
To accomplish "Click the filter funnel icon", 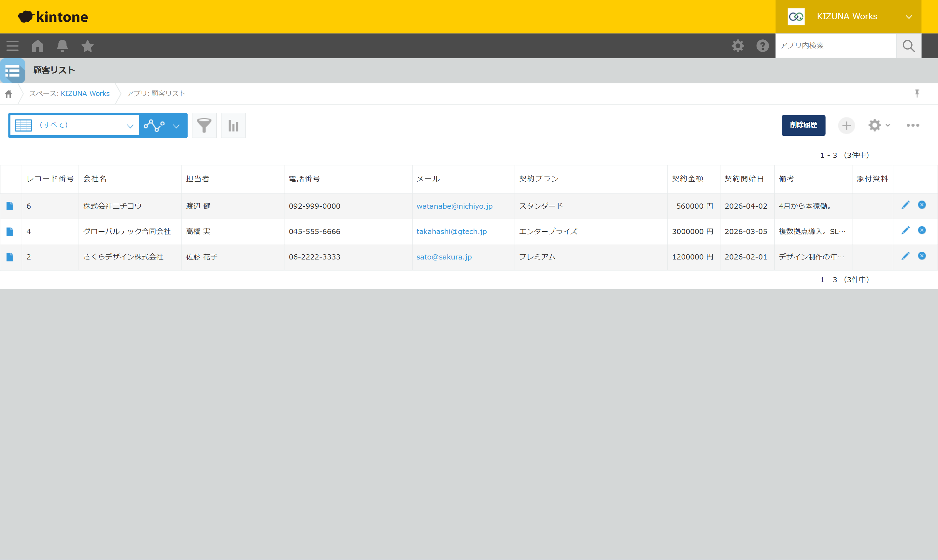I will pyautogui.click(x=204, y=125).
